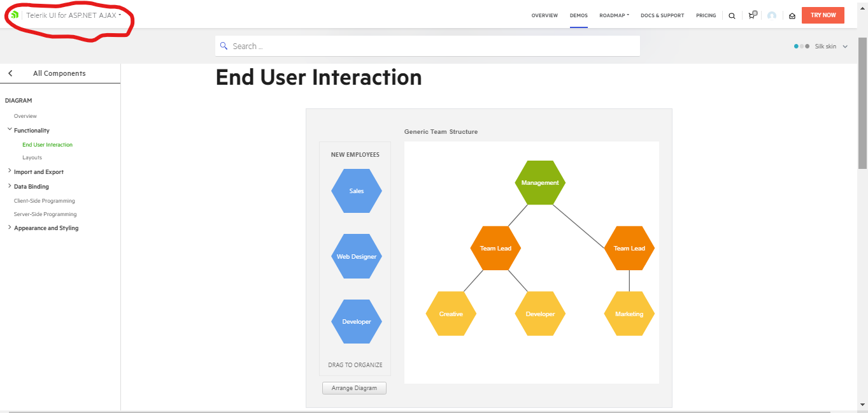Open the Pricing menu item
Screen dimensions: 868x413
[x=706, y=15]
